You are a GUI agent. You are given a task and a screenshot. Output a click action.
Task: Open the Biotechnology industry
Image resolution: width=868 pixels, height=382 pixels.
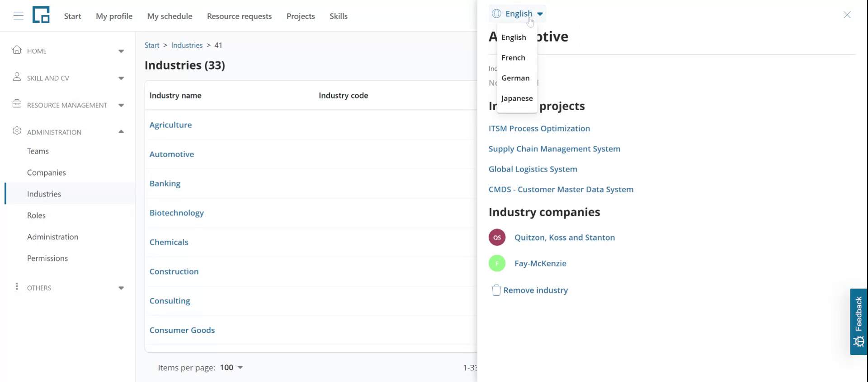(177, 213)
